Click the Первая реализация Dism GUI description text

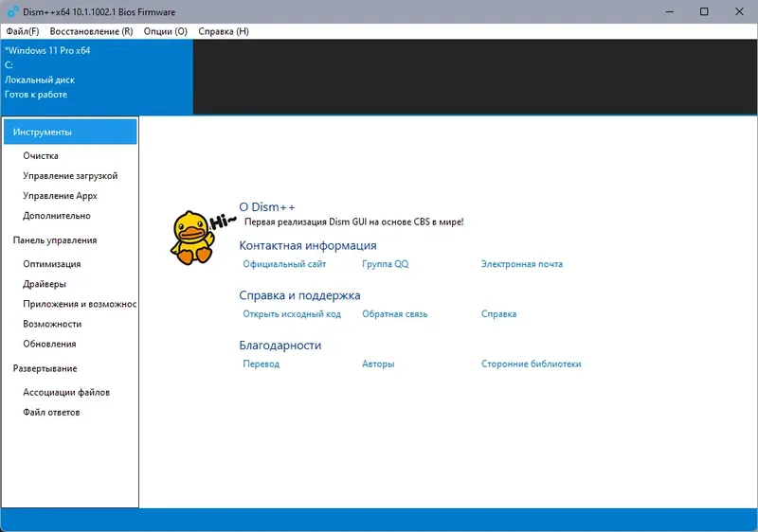coord(353,222)
